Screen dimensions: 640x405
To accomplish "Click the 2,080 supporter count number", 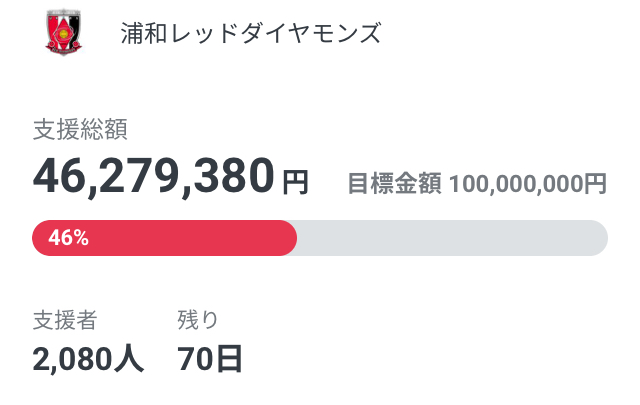I will tap(72, 359).
